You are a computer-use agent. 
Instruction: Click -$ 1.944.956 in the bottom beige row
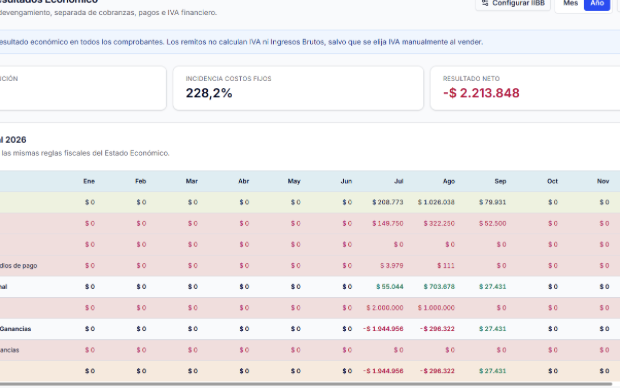[x=383, y=371]
